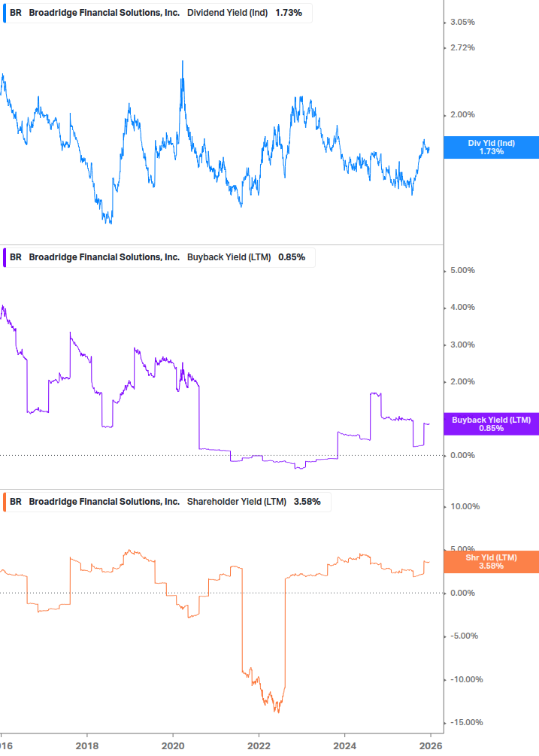Click the -10.00% tick on shareholder yield axis
The image size is (539, 756).
coord(466,679)
